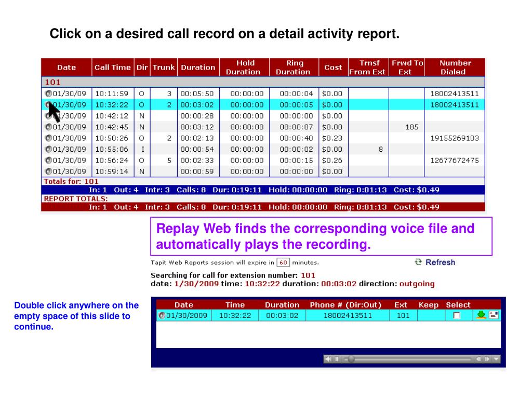
Task: Click the 00:03:02 duration in recording row
Action: pos(282,315)
